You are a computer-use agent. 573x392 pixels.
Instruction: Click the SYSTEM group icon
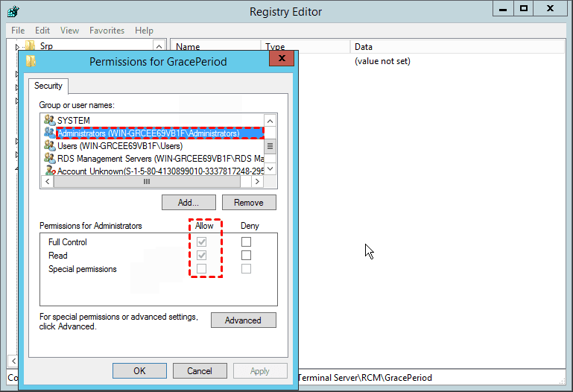[50, 120]
